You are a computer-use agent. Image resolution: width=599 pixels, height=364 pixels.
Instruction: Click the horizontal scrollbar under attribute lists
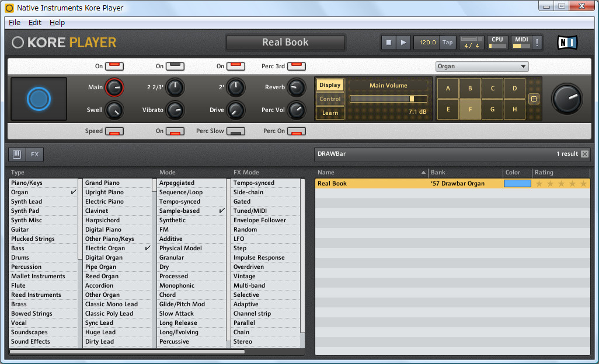point(127,352)
